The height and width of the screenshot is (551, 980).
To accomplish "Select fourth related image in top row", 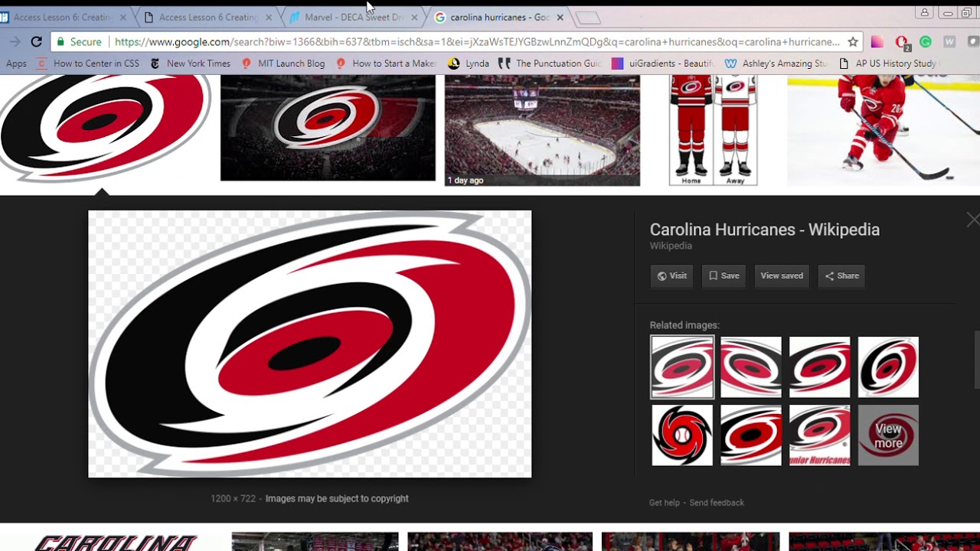I will pos(888,367).
